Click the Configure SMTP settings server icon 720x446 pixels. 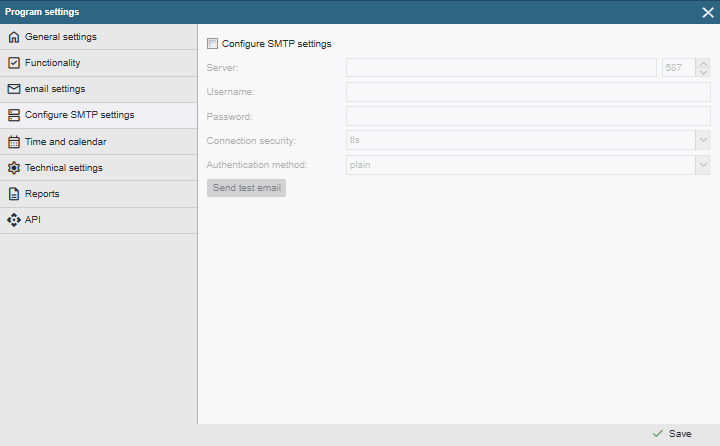pos(14,115)
